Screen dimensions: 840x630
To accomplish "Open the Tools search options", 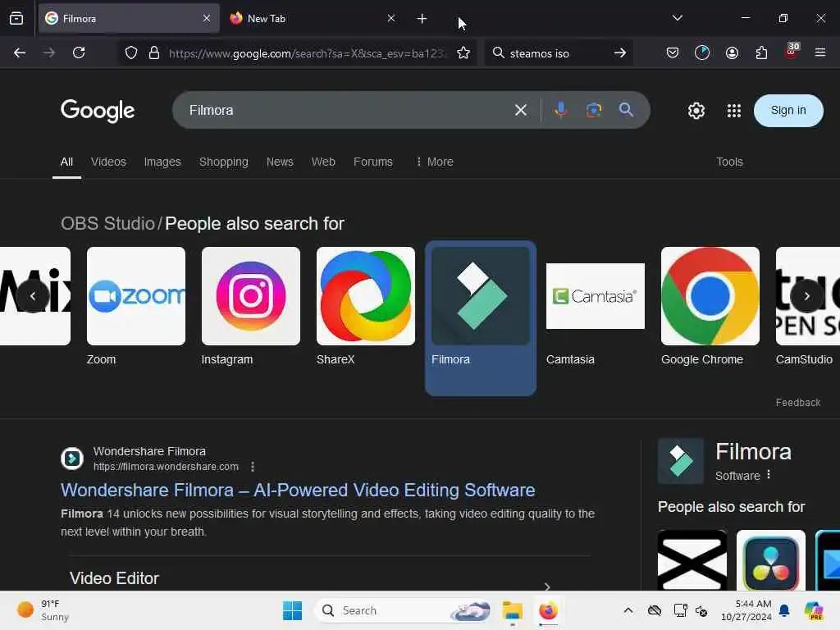I will [x=729, y=162].
